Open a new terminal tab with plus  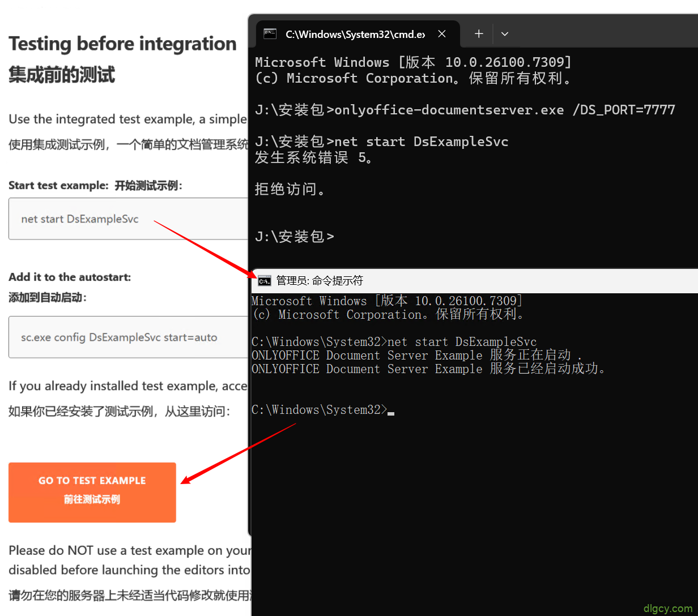[x=479, y=34]
